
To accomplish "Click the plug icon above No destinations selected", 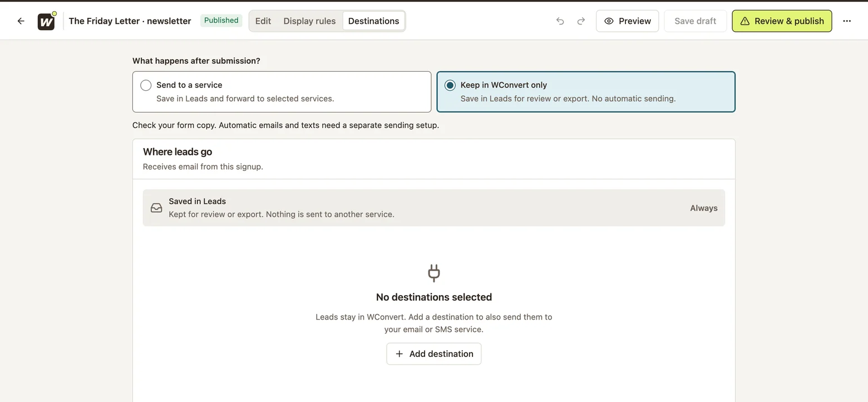I will click(434, 273).
